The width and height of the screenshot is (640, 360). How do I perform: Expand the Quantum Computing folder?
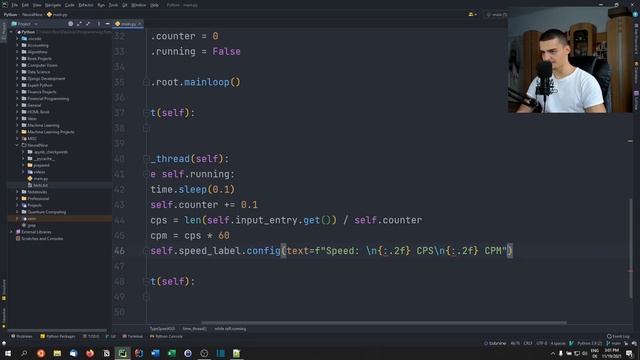click(x=18, y=212)
